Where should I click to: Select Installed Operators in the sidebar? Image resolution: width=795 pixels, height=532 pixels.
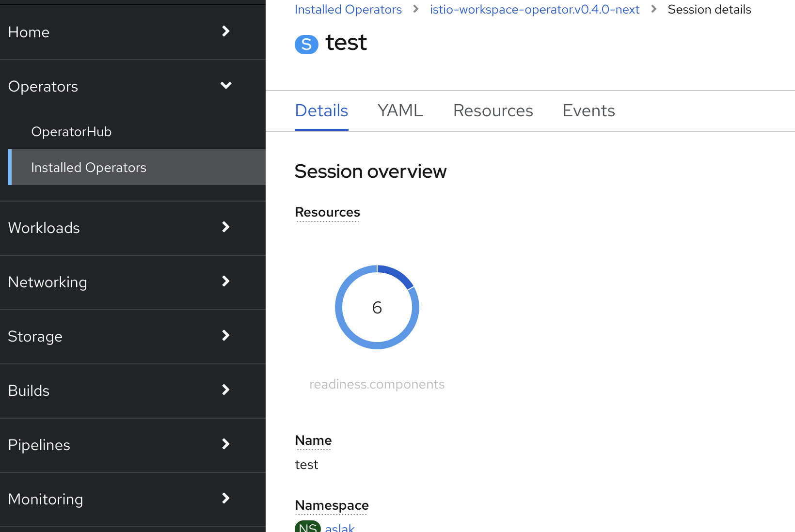[89, 167]
